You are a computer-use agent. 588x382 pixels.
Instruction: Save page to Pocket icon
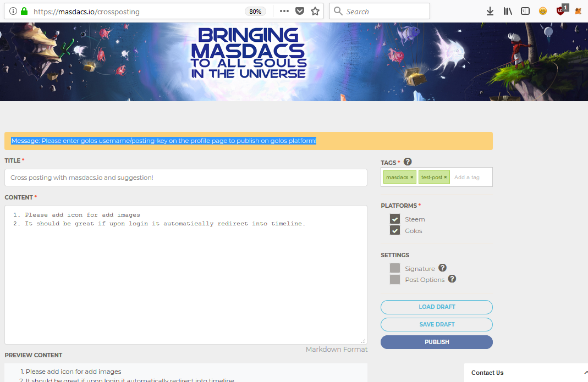(300, 11)
